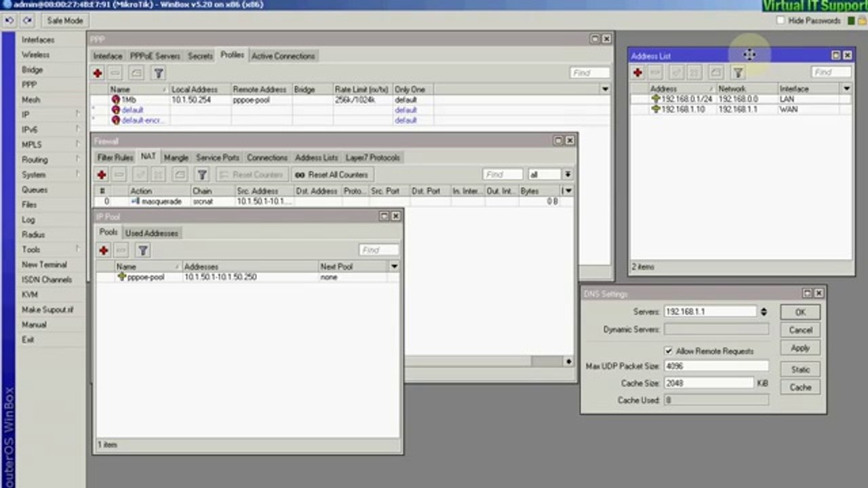868x488 pixels.
Task: Click Max UDP Packet Size field
Action: point(716,366)
